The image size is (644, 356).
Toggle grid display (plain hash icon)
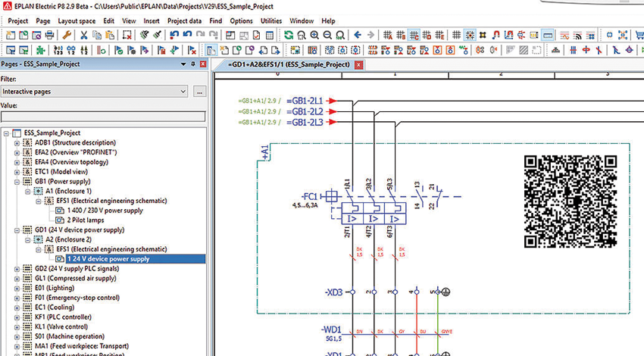[x=456, y=36]
